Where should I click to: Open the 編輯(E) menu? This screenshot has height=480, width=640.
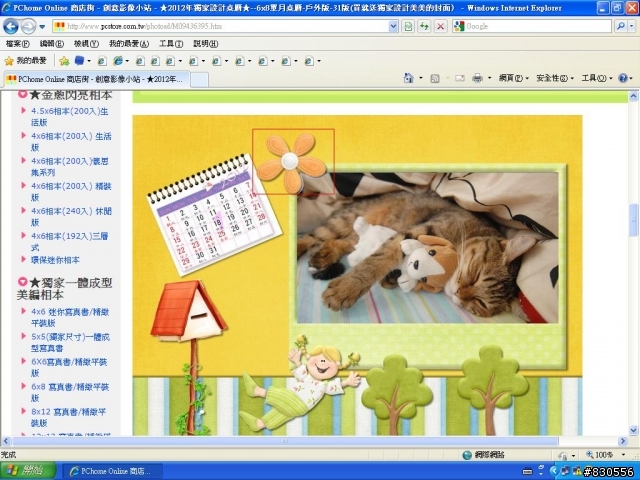pyautogui.click(x=52, y=44)
